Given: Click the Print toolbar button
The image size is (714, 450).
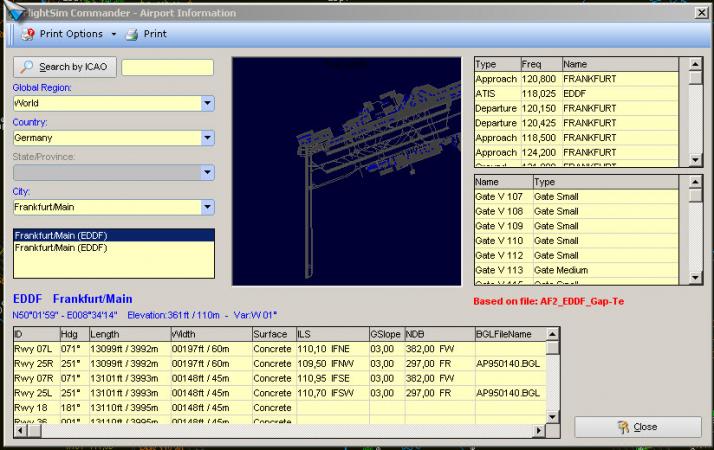Looking at the screenshot, I should click(x=147, y=34).
